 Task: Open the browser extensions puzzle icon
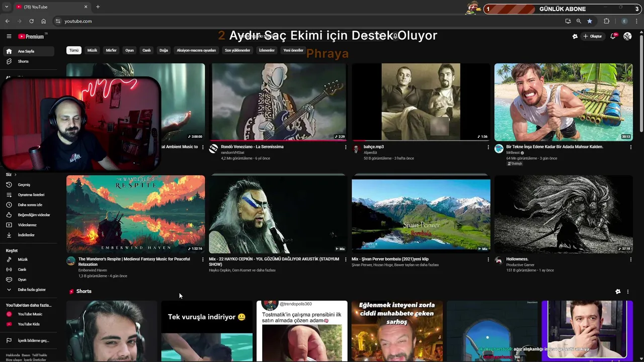point(606,21)
